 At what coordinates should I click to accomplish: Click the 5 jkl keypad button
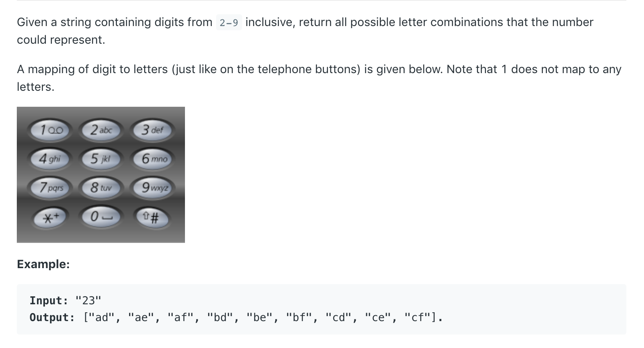click(x=101, y=159)
